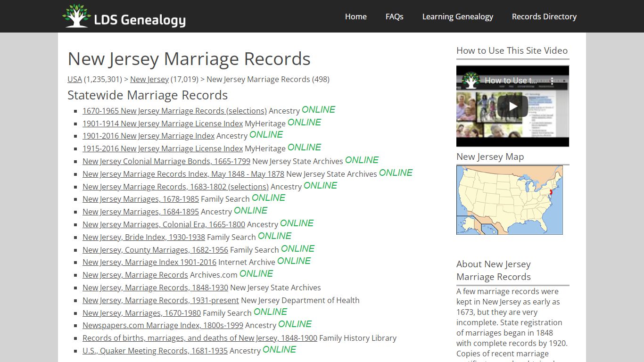This screenshot has height=362, width=644.
Task: Follow the USA breadcrumb link
Action: pyautogui.click(x=74, y=79)
